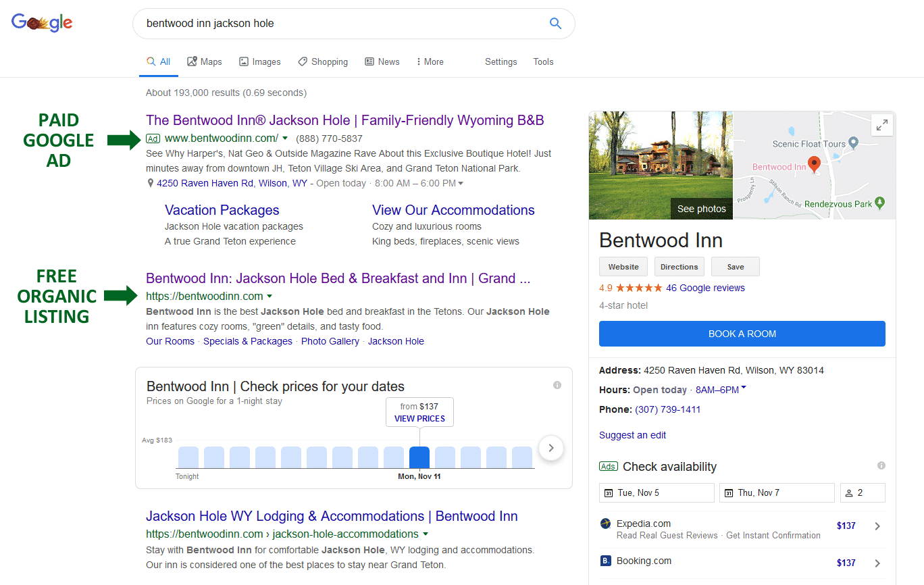The height and width of the screenshot is (585, 924).
Task: Click the blue search magnifier icon
Action: (x=555, y=24)
